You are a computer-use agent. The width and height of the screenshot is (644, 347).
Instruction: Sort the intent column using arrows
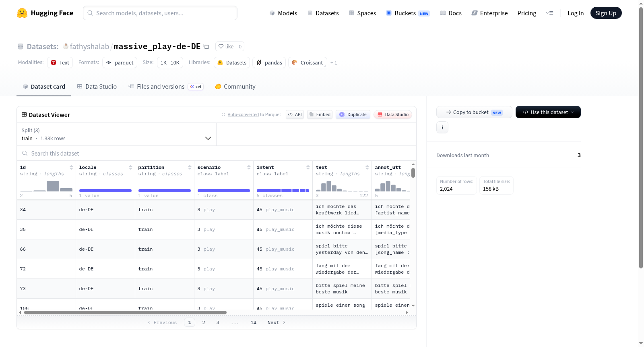coord(308,167)
